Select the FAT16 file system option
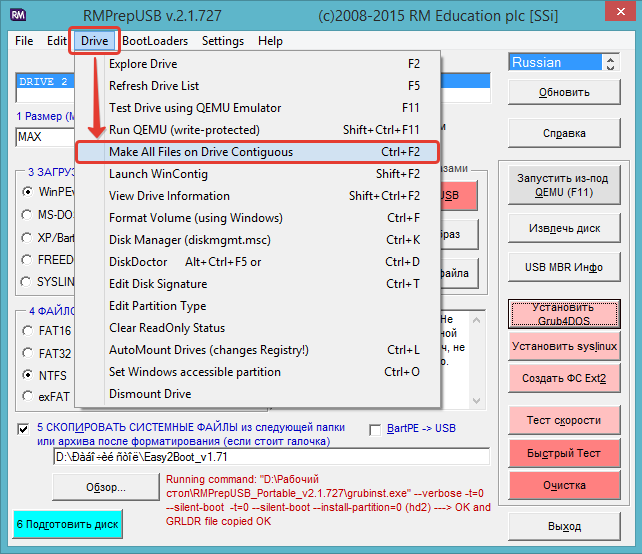The width and height of the screenshot is (642, 554). [27, 331]
